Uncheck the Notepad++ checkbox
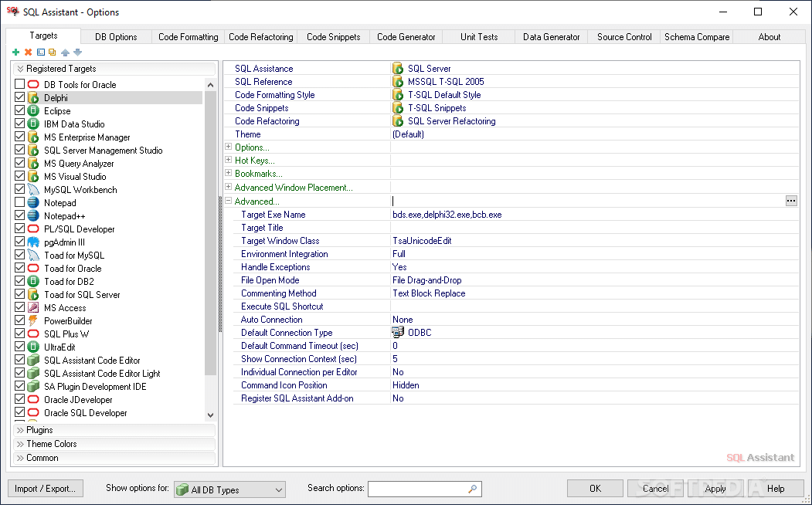This screenshot has height=508, width=812. [19, 215]
